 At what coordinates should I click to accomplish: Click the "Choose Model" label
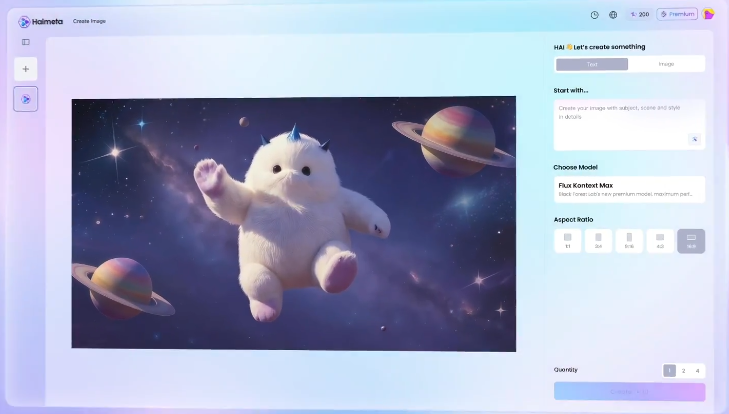coord(576,167)
